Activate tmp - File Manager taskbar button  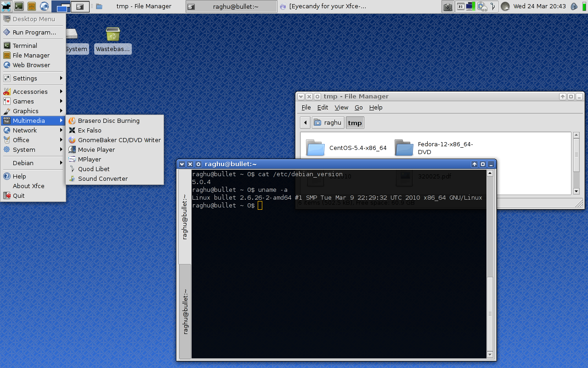139,6
